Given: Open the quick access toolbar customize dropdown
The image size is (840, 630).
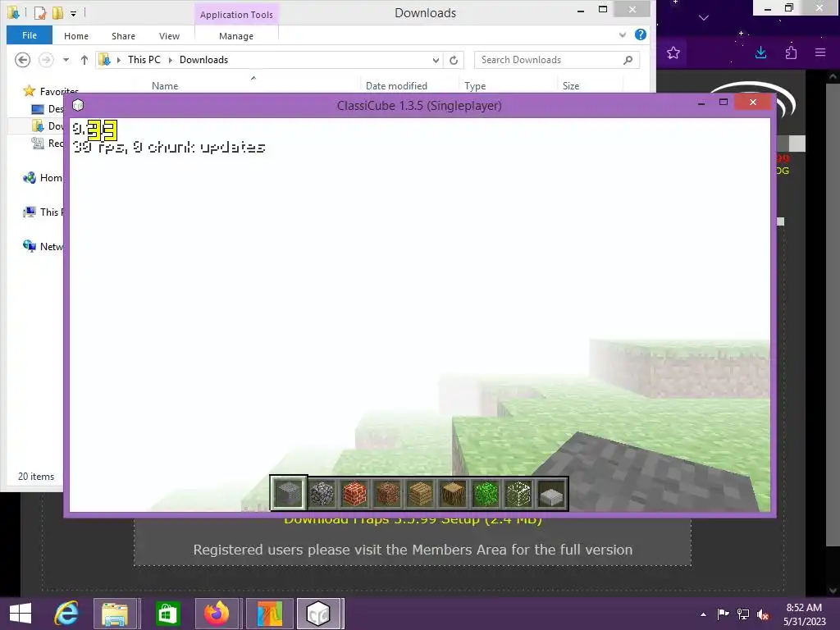Looking at the screenshot, I should click(73, 13).
